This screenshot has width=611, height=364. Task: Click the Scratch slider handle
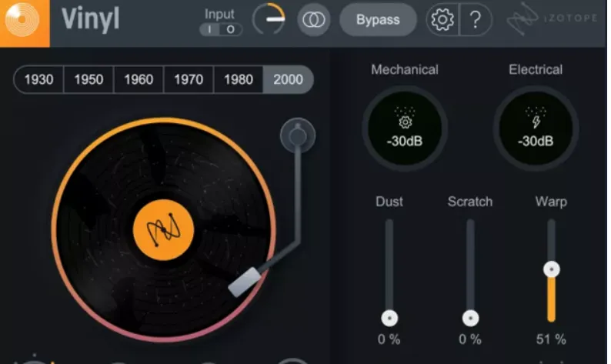(x=470, y=319)
